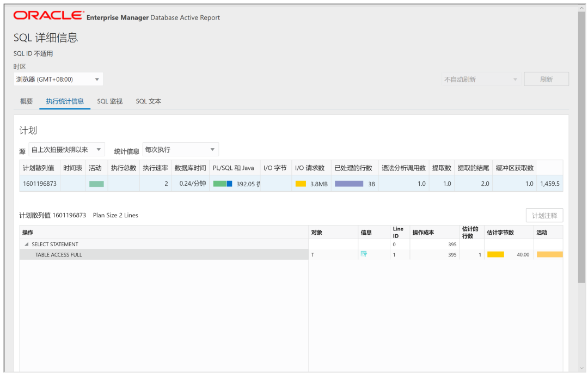Open the 源 source dropdown
The height and width of the screenshot is (378, 588).
(66, 150)
